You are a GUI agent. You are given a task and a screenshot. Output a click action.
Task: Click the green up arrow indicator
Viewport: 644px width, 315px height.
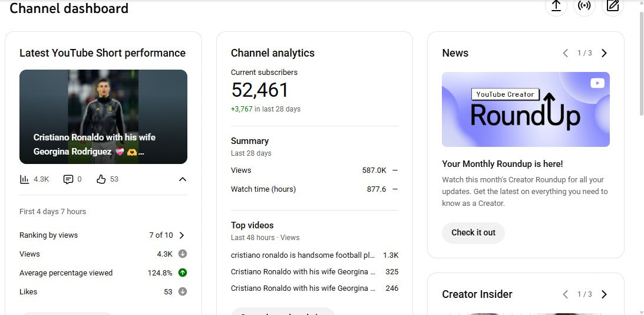[x=183, y=273]
